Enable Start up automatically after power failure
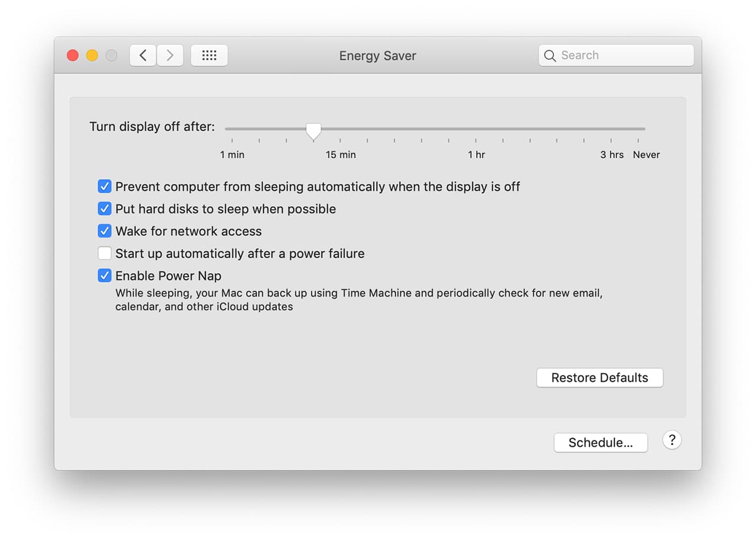 tap(105, 254)
